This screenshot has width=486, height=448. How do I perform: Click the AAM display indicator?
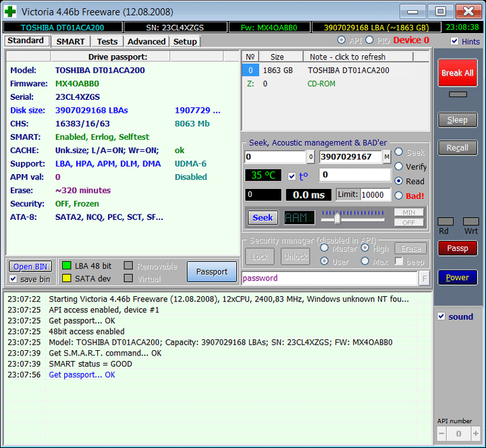click(299, 217)
